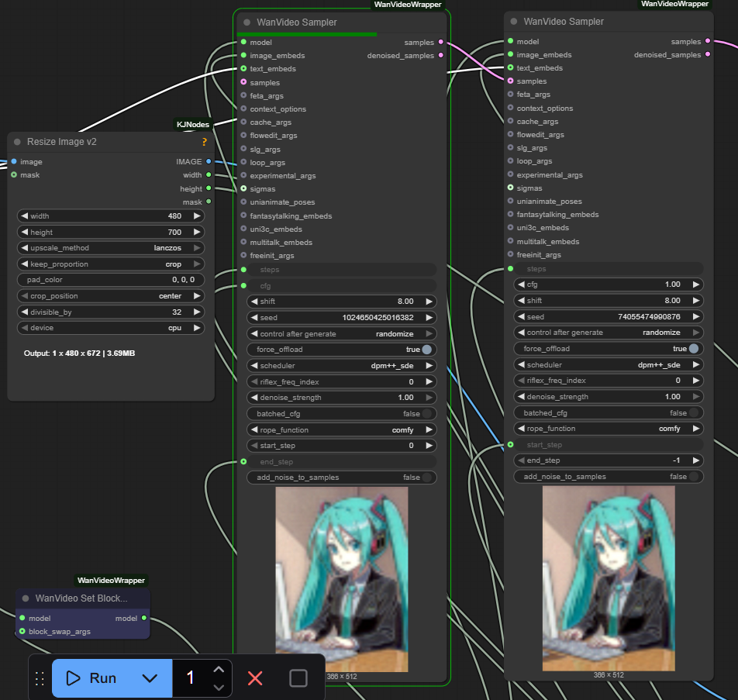This screenshot has width=738, height=700.
Task: Click samples input port on right sampler
Action: point(510,81)
